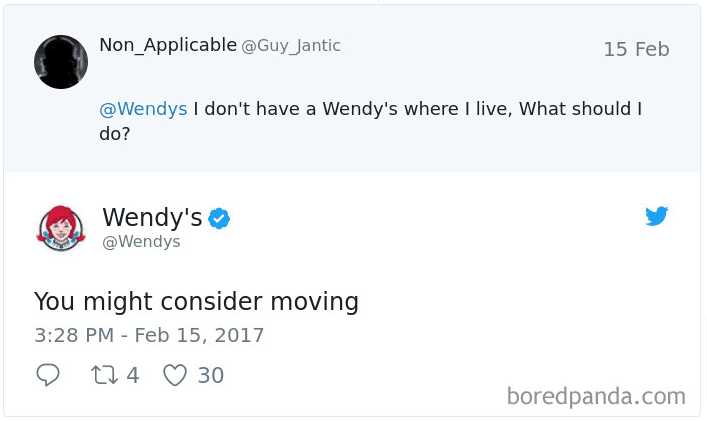Click Non_Applicable's dark avatar

[x=61, y=61]
